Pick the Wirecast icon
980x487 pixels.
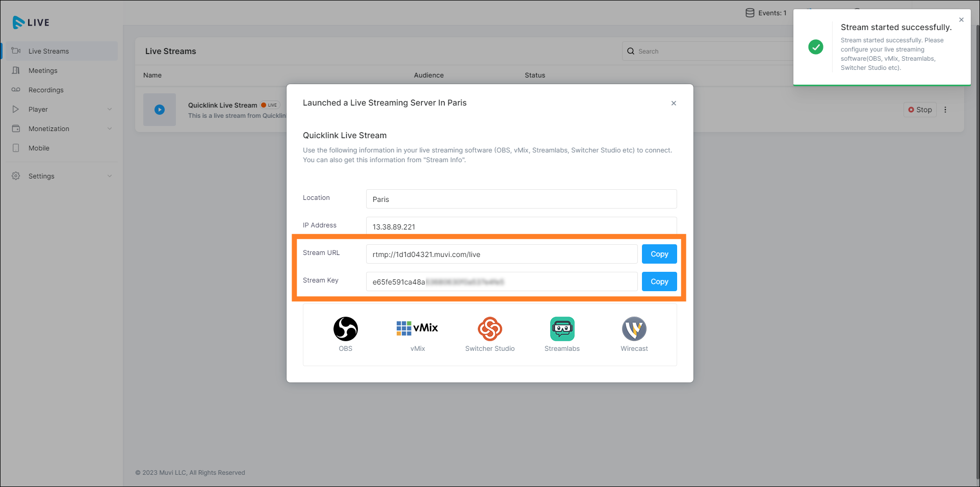[x=634, y=329]
